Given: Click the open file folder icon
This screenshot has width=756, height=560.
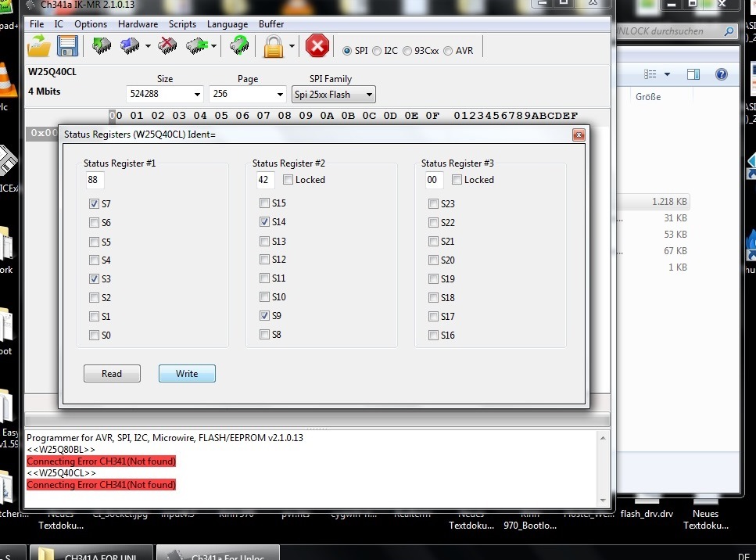Looking at the screenshot, I should click(39, 46).
